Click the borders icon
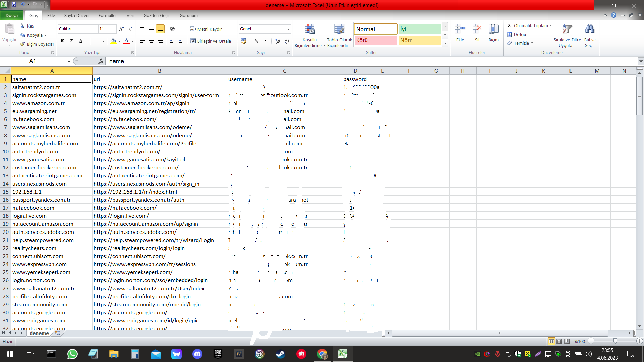 coord(97,41)
